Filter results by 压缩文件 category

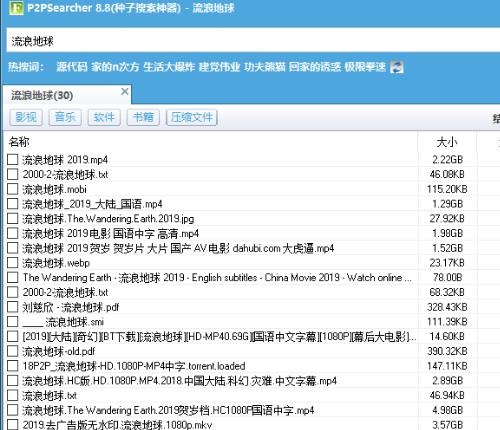[192, 117]
